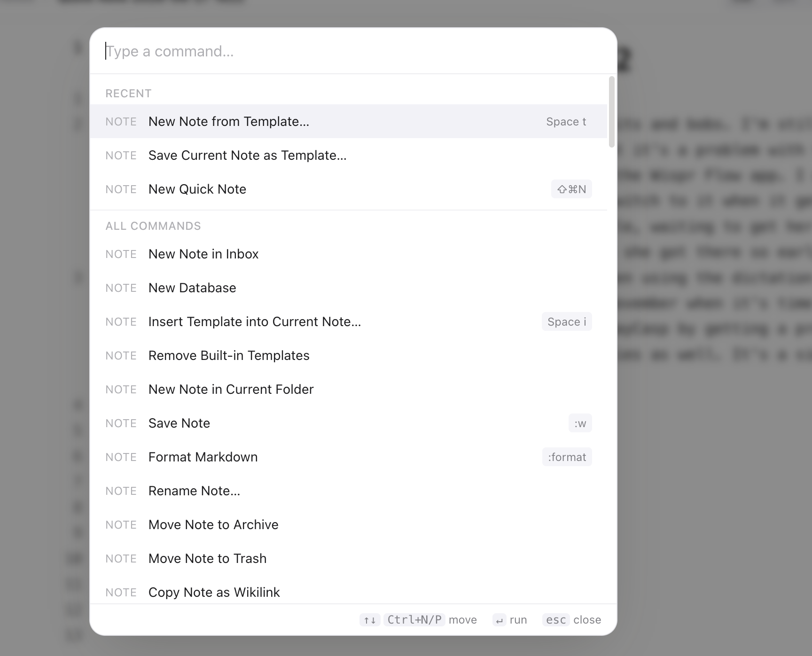This screenshot has width=812, height=656.
Task: Click the 'Ctrl+N/P' move hint
Action: click(x=414, y=620)
